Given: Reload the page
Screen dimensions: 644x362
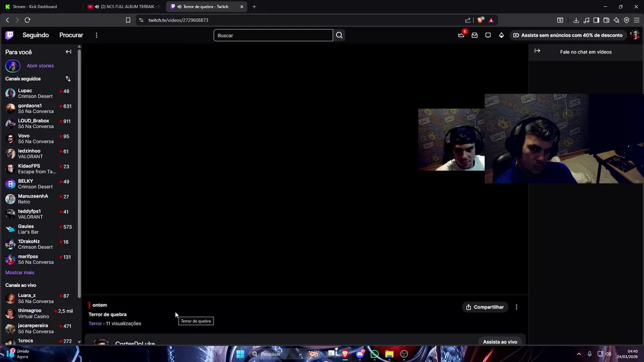Looking at the screenshot, I should coord(27,20).
